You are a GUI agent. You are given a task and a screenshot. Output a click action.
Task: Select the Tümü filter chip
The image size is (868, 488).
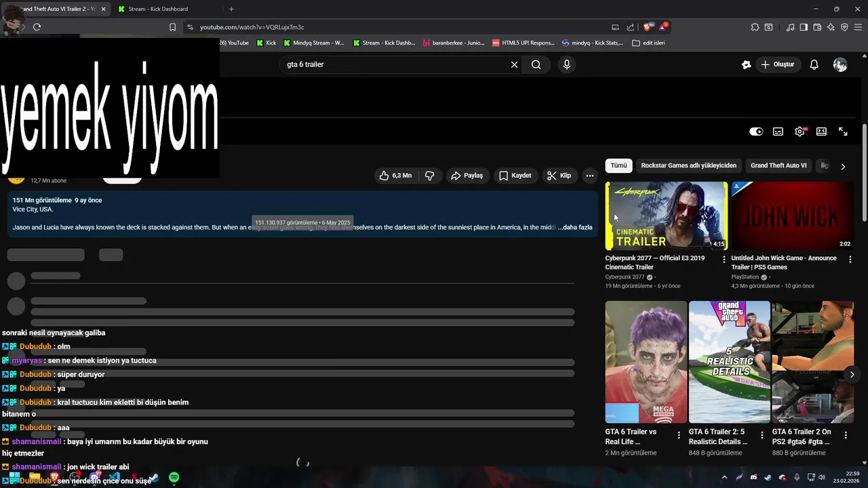618,165
